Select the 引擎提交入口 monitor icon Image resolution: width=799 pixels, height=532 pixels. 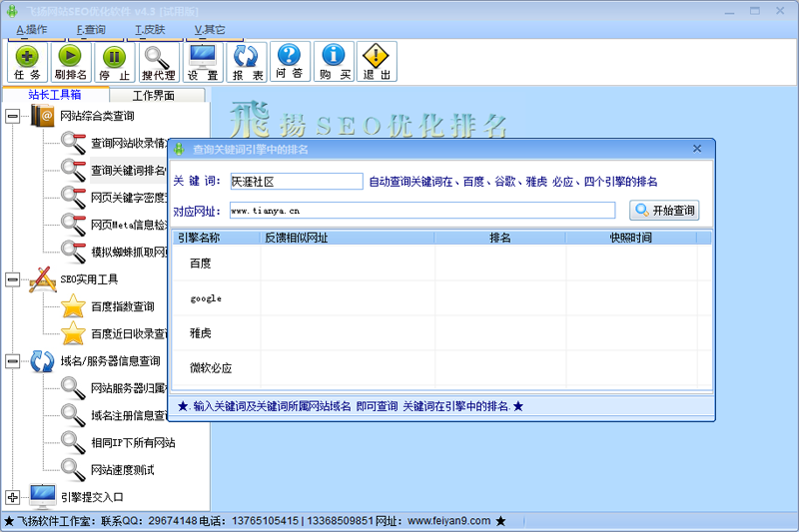tap(42, 496)
